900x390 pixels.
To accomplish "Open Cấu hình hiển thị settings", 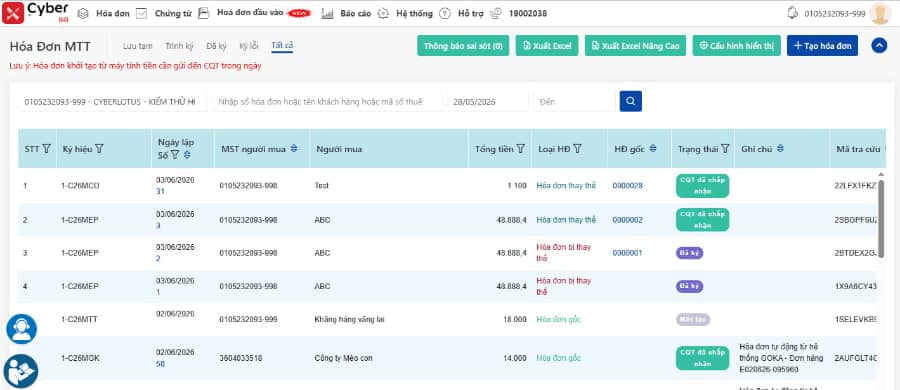I will point(736,45).
